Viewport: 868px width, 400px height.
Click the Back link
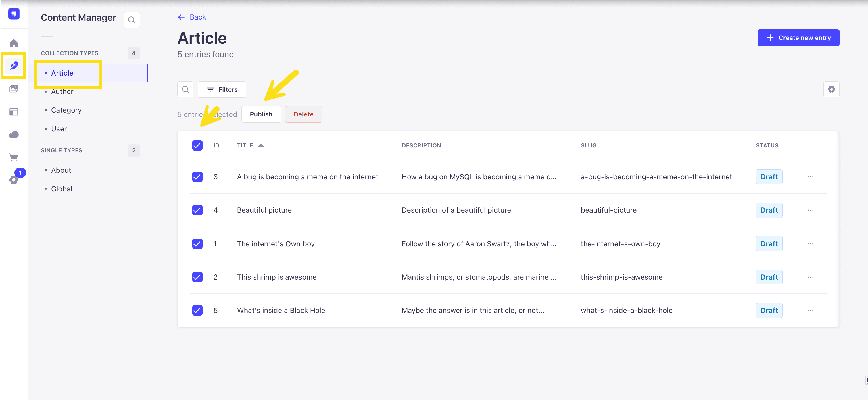pos(192,17)
